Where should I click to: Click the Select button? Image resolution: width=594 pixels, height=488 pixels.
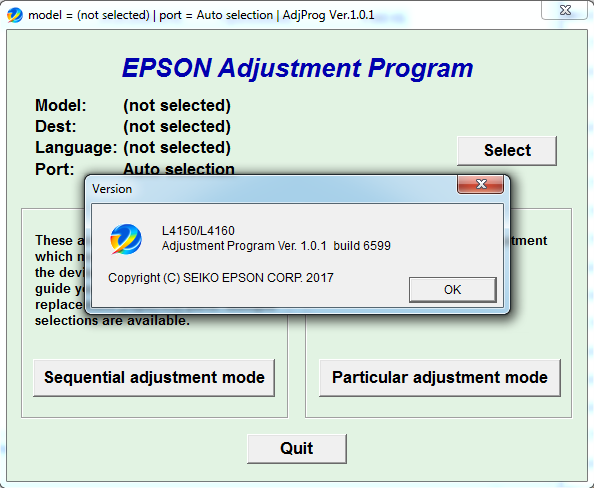pos(507,150)
